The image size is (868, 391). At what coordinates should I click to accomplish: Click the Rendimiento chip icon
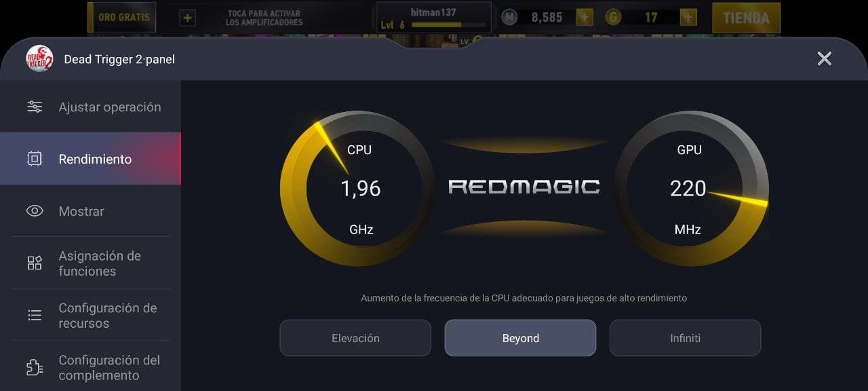point(35,159)
